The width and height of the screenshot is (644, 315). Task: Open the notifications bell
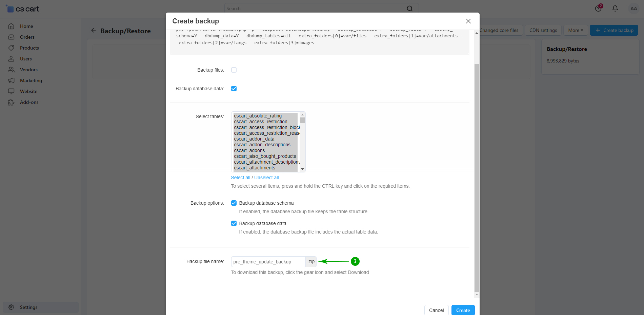pyautogui.click(x=615, y=8)
